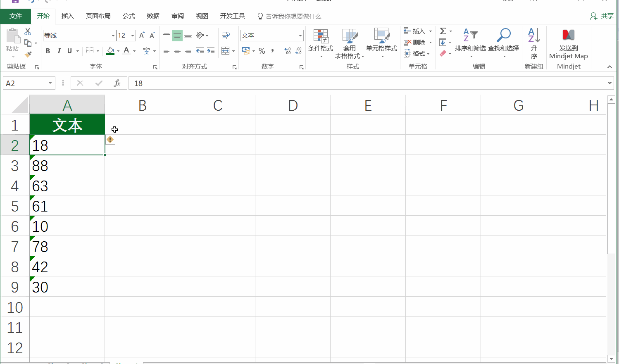Click the error warning icon beside A2

point(110,140)
